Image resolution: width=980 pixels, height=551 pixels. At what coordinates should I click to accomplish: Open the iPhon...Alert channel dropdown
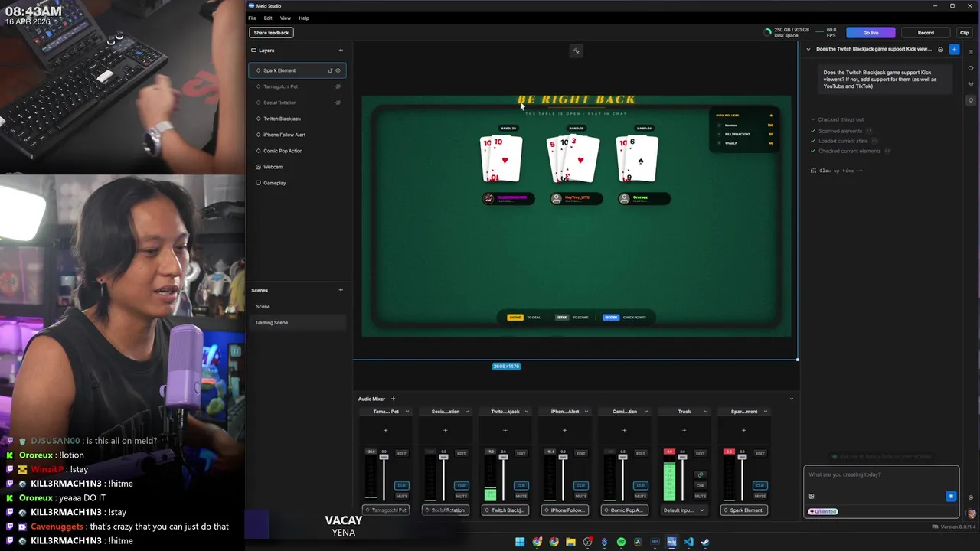[x=586, y=412]
